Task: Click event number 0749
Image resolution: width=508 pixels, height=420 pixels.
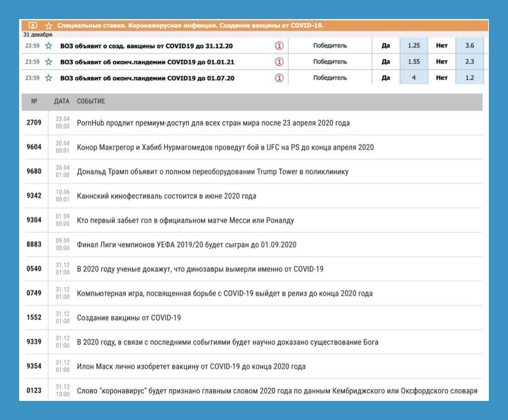Action: [34, 293]
